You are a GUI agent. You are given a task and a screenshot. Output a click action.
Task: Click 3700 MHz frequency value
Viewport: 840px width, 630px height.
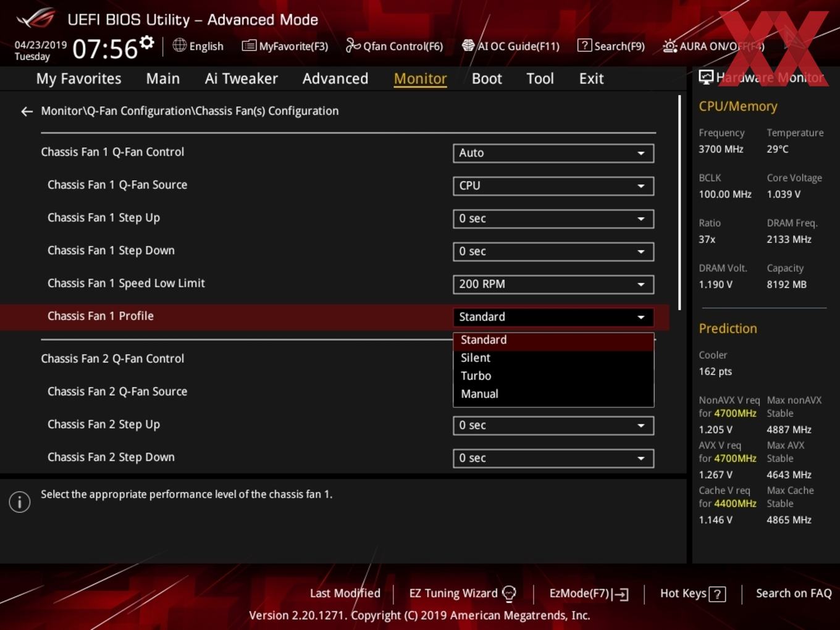coord(721,149)
